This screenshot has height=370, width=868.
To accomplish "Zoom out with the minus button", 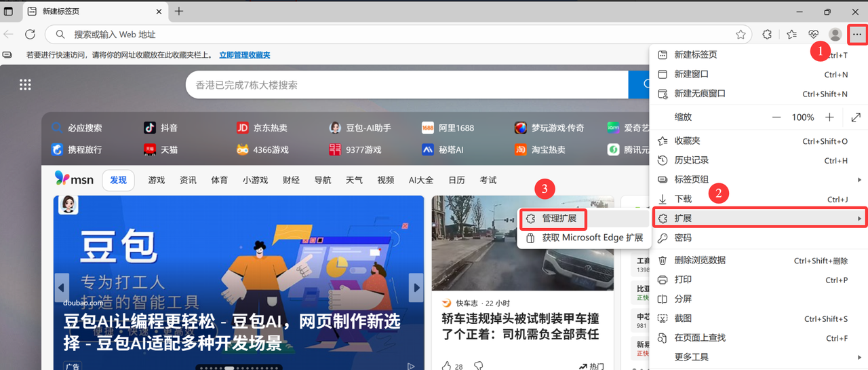I will [x=776, y=117].
